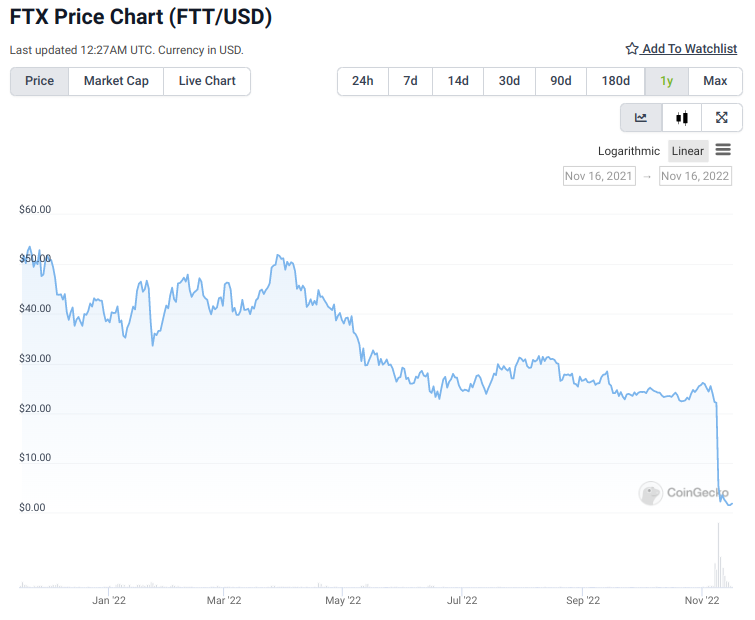755x620 pixels.
Task: Open the end date Nov 16, 2022 field
Action: pyautogui.click(x=695, y=176)
